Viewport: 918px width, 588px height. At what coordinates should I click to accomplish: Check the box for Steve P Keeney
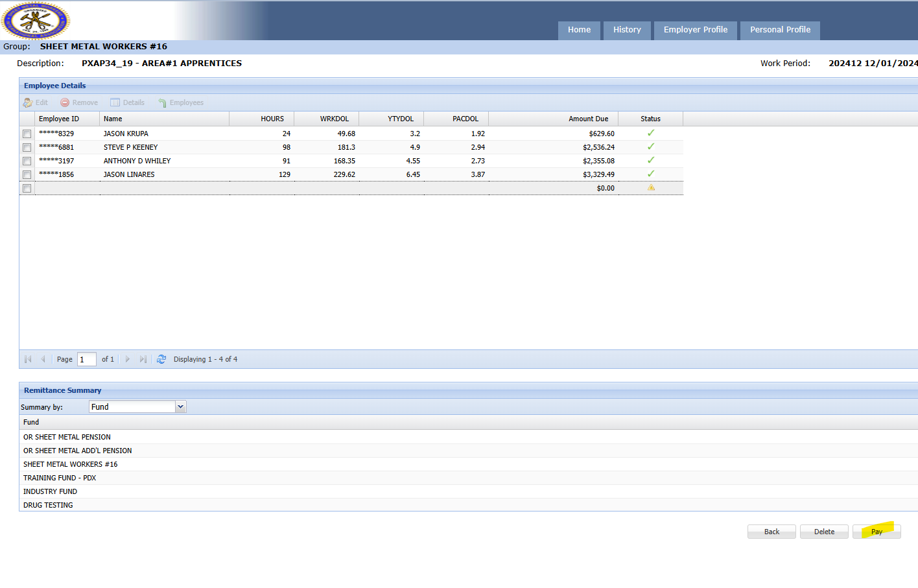[x=27, y=148]
